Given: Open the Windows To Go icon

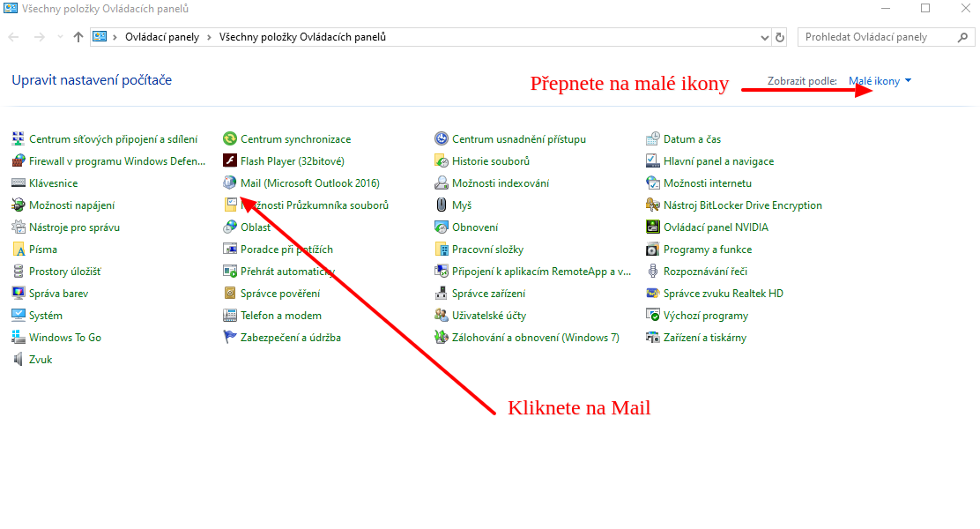Looking at the screenshot, I should [x=19, y=338].
